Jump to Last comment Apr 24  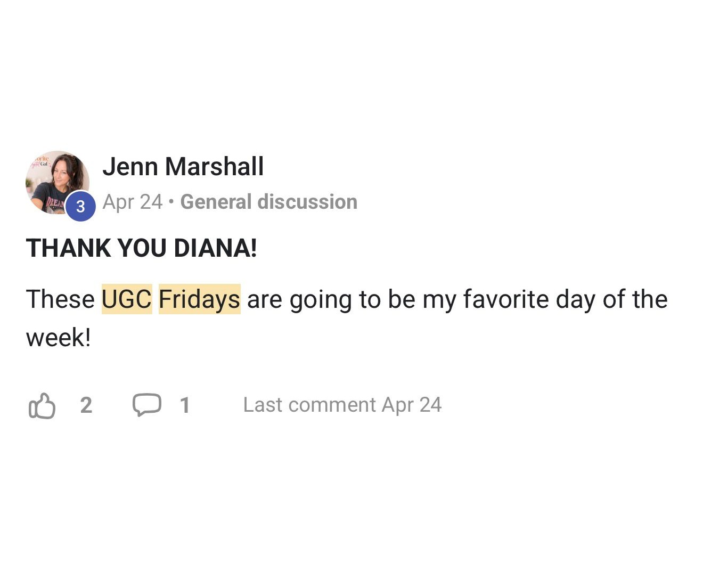click(x=342, y=405)
